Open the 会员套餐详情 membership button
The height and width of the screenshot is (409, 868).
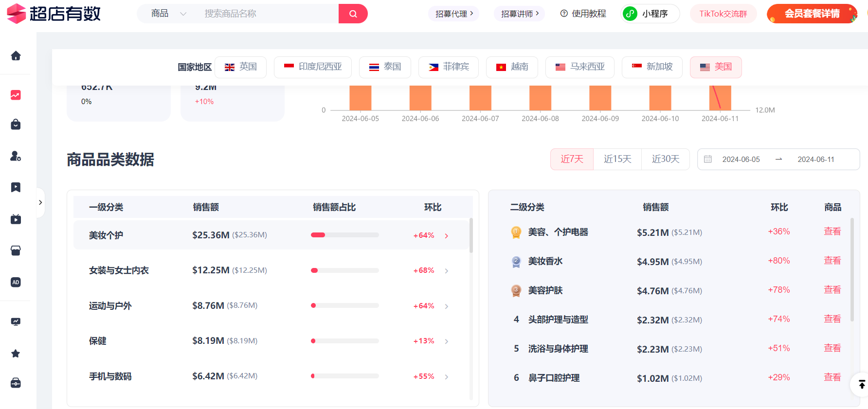coord(812,14)
